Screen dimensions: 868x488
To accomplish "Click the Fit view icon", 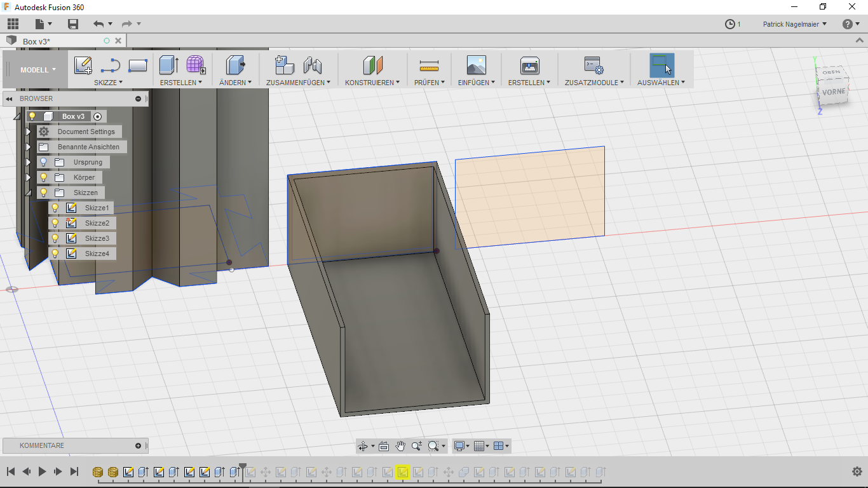I will coord(384,446).
